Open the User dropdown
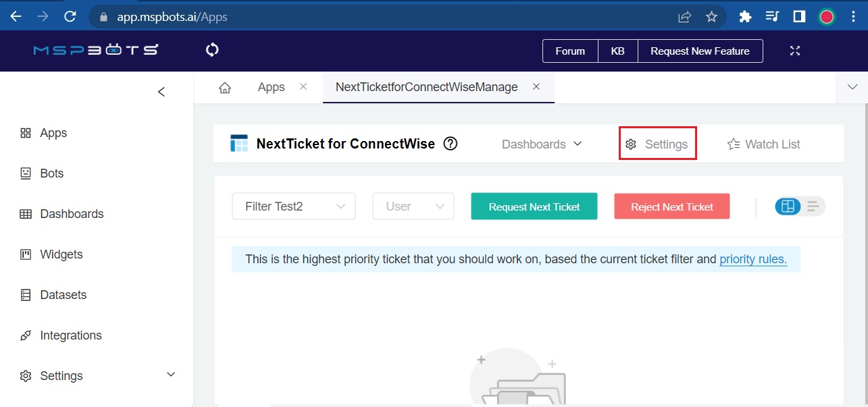This screenshot has height=407, width=868. (413, 207)
